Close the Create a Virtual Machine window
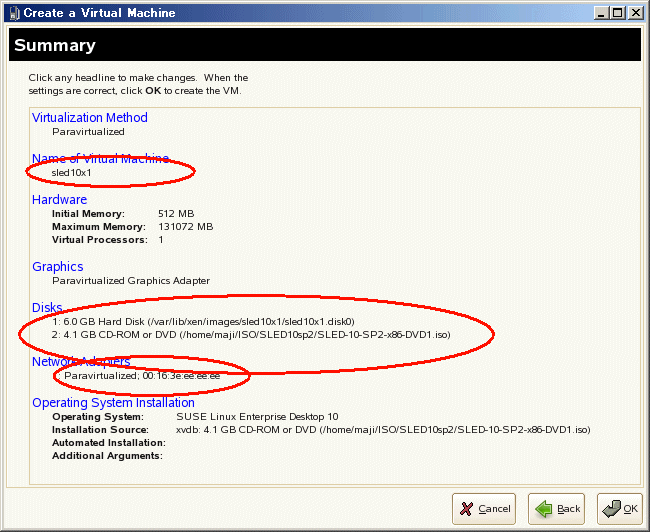Viewport: 650px width, 532px height. click(635, 13)
